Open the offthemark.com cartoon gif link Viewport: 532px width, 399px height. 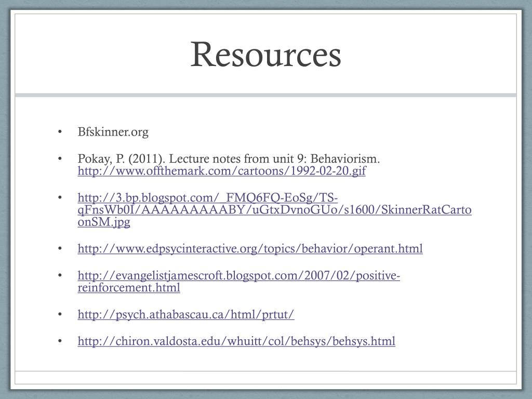pyautogui.click(x=221, y=170)
